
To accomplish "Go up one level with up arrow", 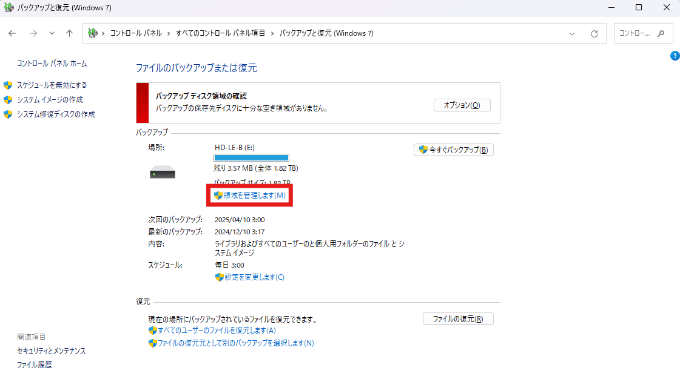I will click(69, 33).
